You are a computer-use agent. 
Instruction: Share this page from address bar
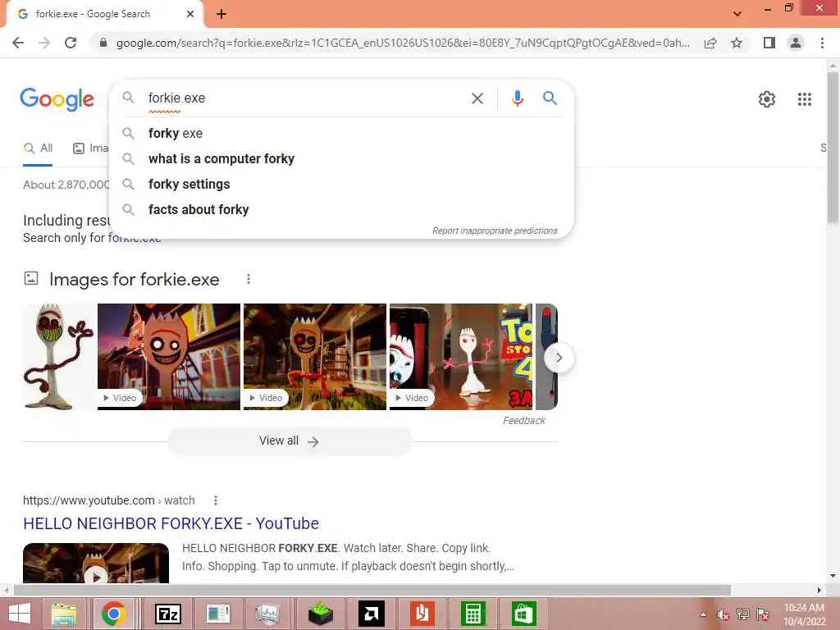[710, 43]
